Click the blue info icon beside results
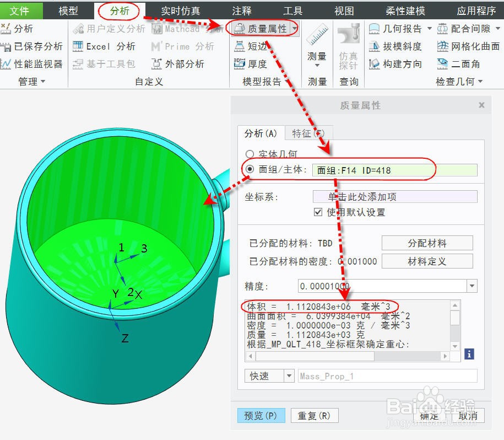Image resolution: width=504 pixels, height=440 pixels. 469,354
